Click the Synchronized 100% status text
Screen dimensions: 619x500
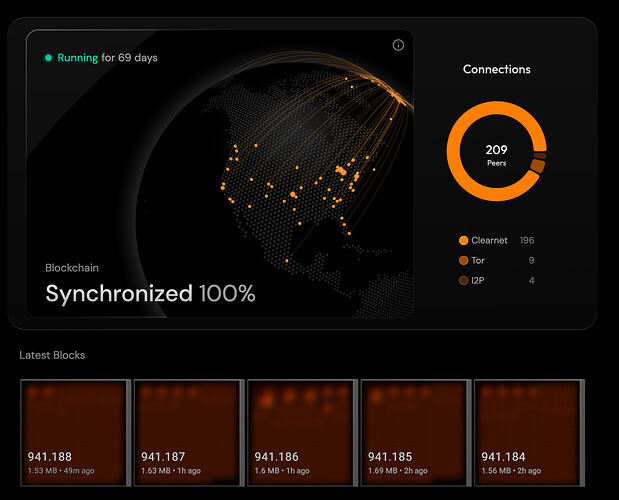point(150,293)
